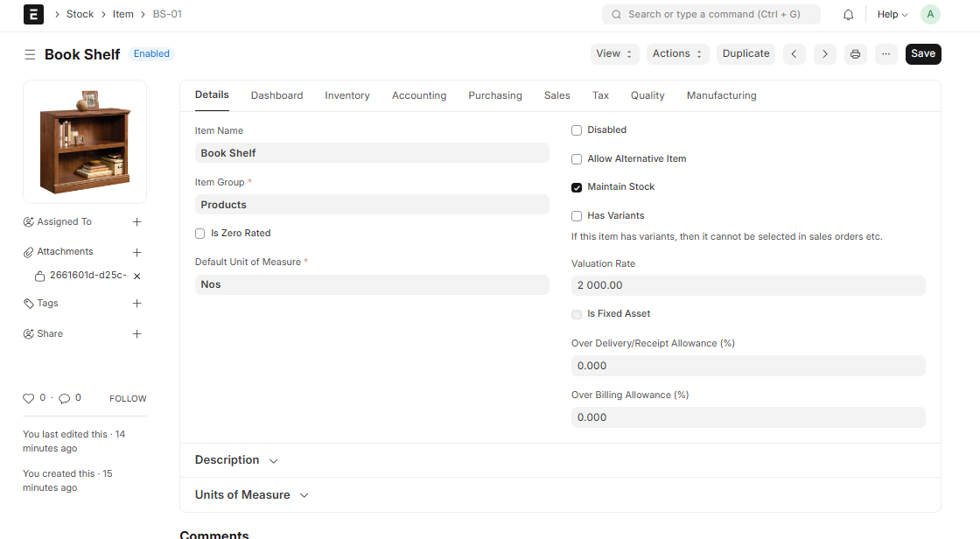Click the Book Shelf product image
Viewport: 980px width, 539px height.
[85, 142]
